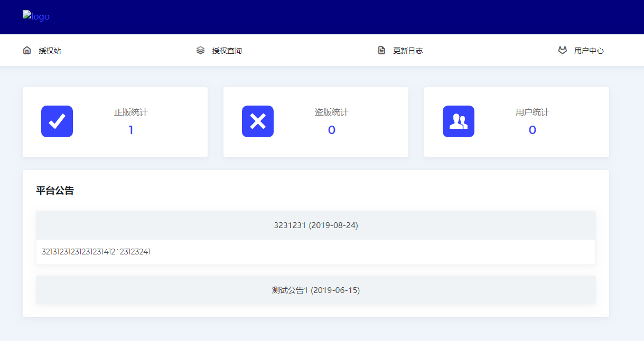The height and width of the screenshot is (341, 644).
Task: Click the blue checkmark icon on 正版统计 card
Action: coord(57,121)
